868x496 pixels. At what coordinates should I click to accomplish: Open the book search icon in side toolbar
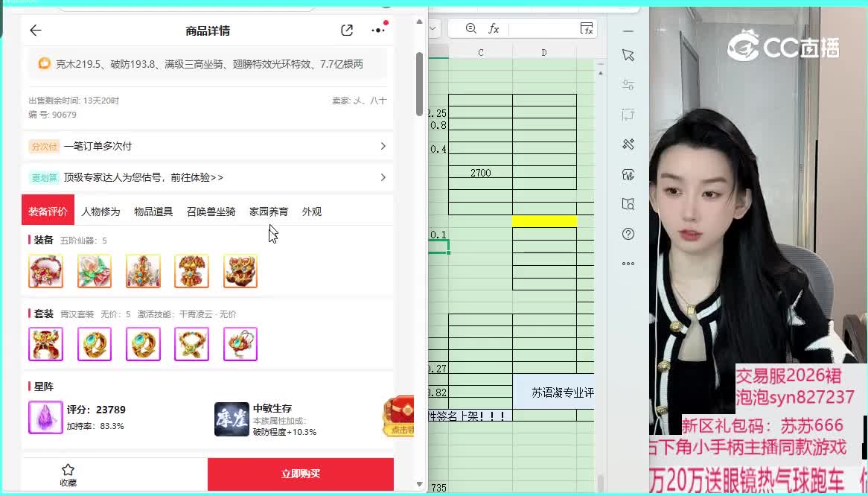[x=628, y=204]
